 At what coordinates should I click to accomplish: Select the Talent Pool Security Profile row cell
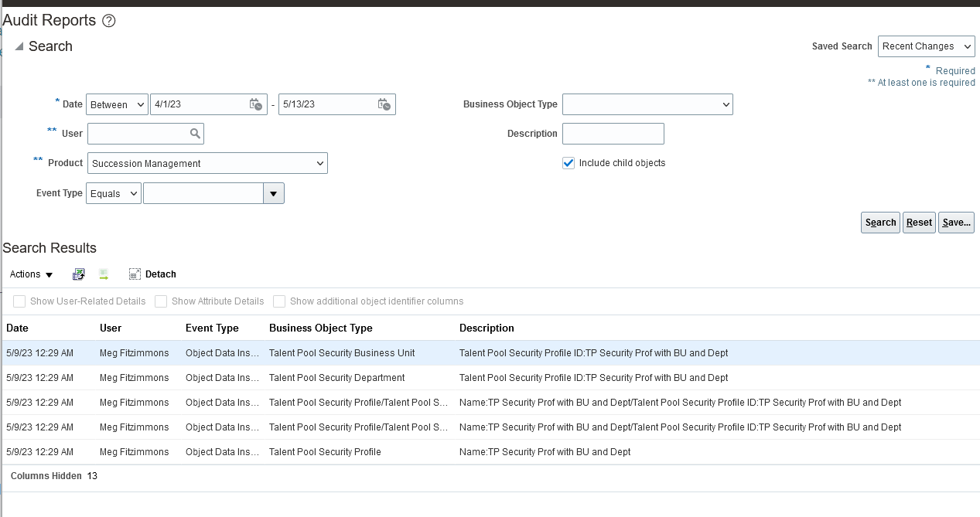[325, 452]
